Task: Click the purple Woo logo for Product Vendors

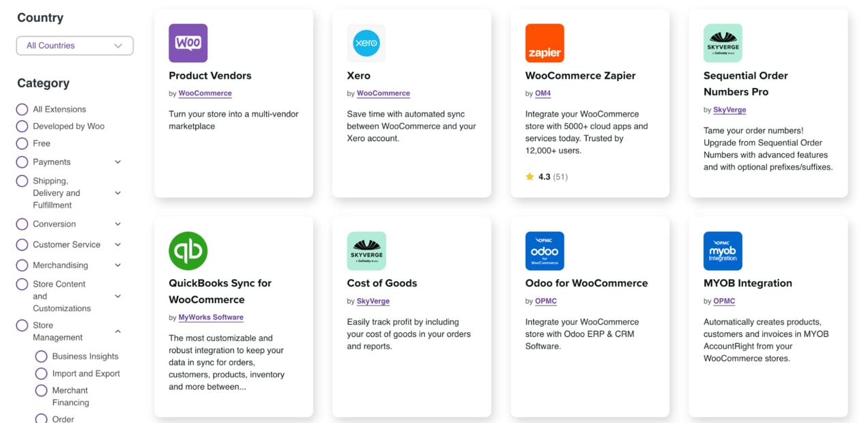Action: pyautogui.click(x=188, y=43)
